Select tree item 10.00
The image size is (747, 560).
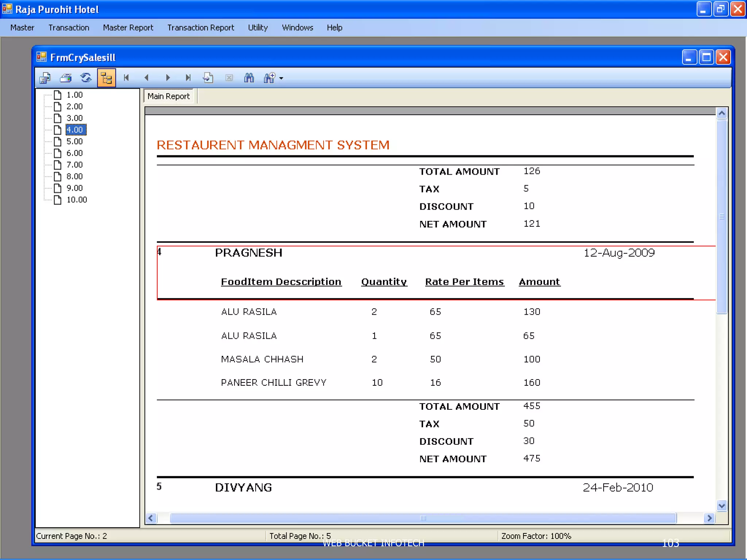(x=77, y=200)
